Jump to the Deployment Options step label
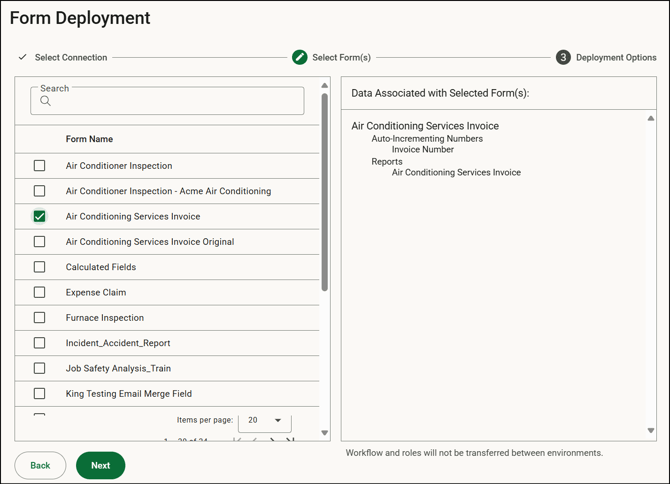This screenshot has height=484, width=670. coord(617,57)
